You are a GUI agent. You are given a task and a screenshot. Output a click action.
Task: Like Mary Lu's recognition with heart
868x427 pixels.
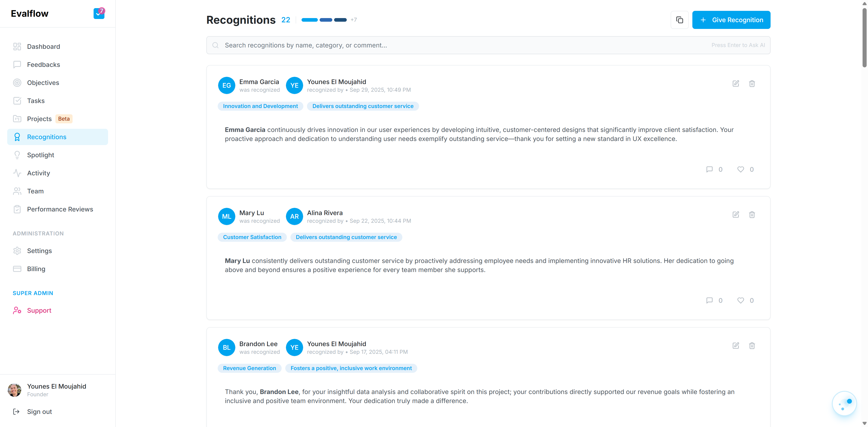(740, 300)
